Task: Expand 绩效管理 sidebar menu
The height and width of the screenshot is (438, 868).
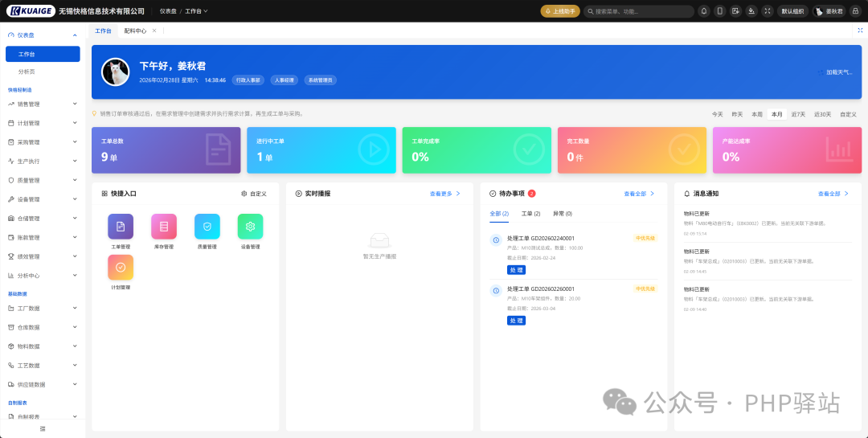Action: click(43, 256)
